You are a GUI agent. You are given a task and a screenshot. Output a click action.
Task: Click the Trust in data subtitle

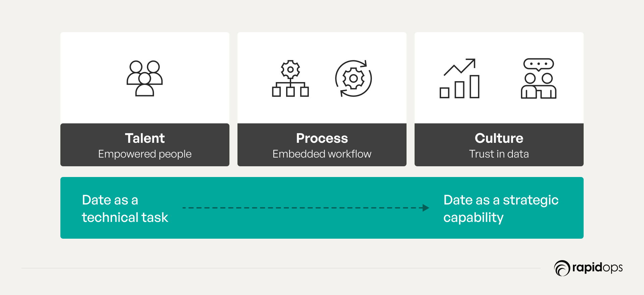click(499, 154)
